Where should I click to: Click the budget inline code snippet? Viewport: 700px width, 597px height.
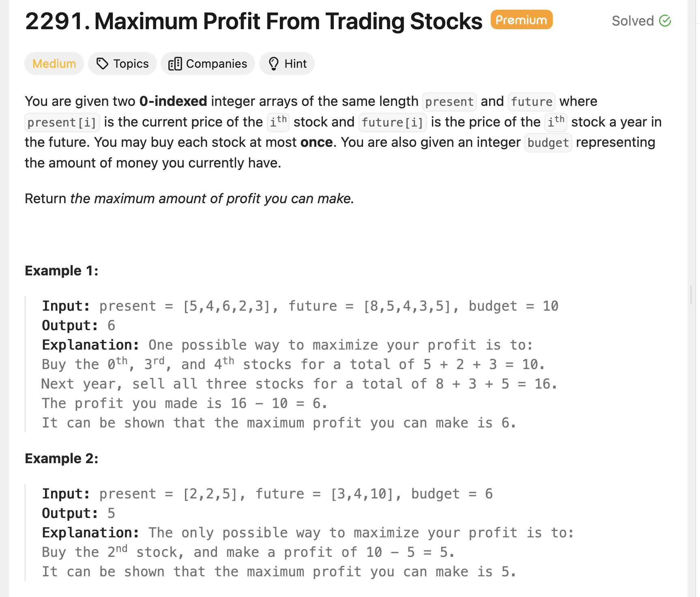(548, 143)
